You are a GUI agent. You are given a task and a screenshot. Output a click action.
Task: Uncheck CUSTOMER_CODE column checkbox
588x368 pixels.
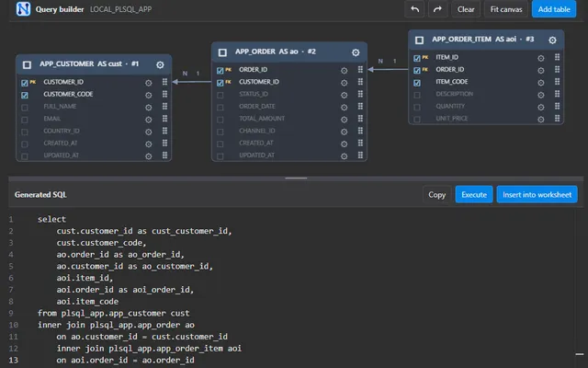(25, 96)
